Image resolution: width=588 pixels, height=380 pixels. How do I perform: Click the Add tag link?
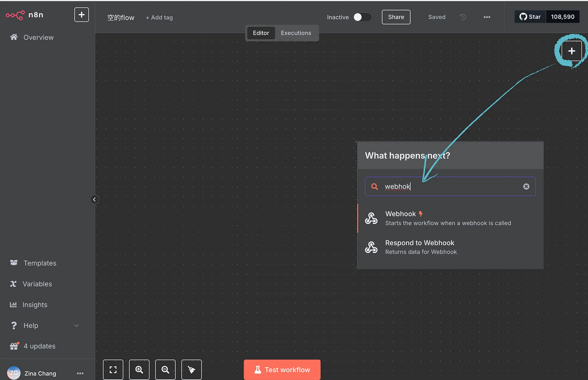pyautogui.click(x=159, y=17)
